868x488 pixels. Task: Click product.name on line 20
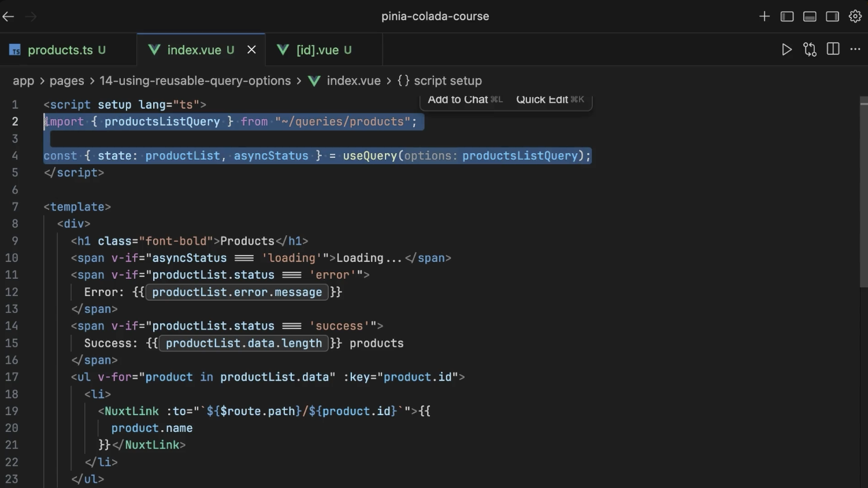152,428
